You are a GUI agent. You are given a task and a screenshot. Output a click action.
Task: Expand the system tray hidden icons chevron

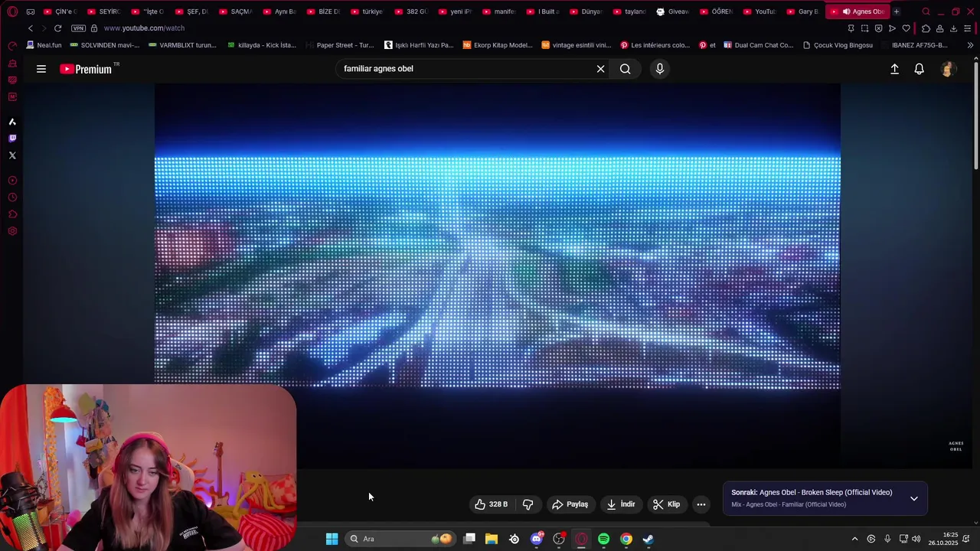click(x=854, y=539)
